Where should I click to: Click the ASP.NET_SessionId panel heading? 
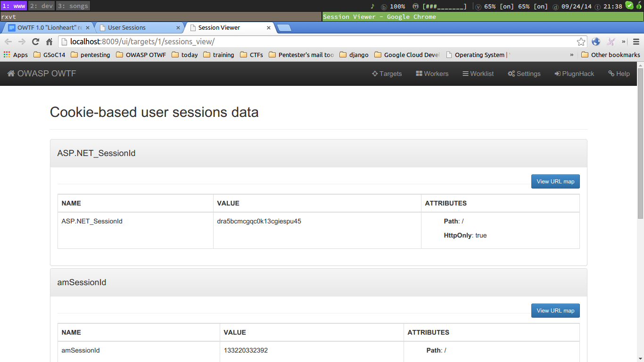point(319,153)
